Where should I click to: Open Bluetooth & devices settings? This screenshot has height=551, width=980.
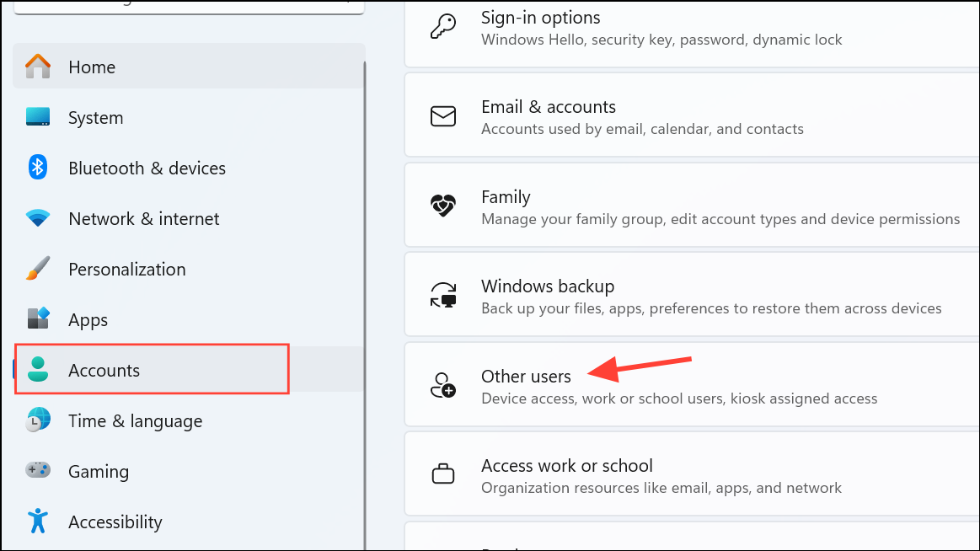point(189,168)
